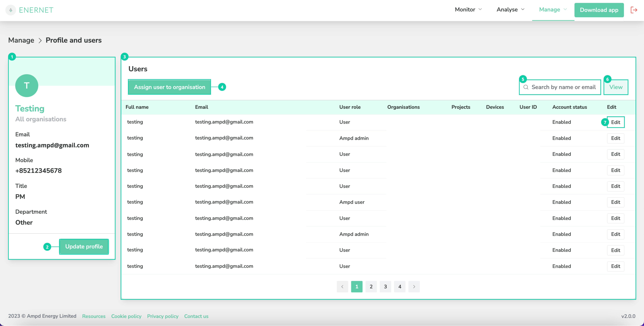Click the search magnifier icon
Image resolution: width=644 pixels, height=326 pixels.
click(526, 87)
